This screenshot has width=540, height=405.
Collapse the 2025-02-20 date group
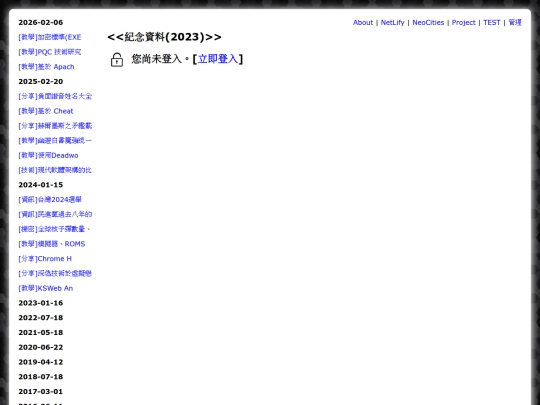(41, 82)
